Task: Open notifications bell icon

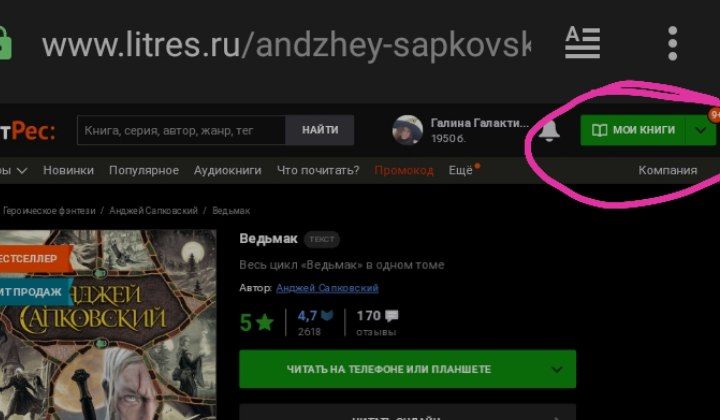Action: point(549,131)
